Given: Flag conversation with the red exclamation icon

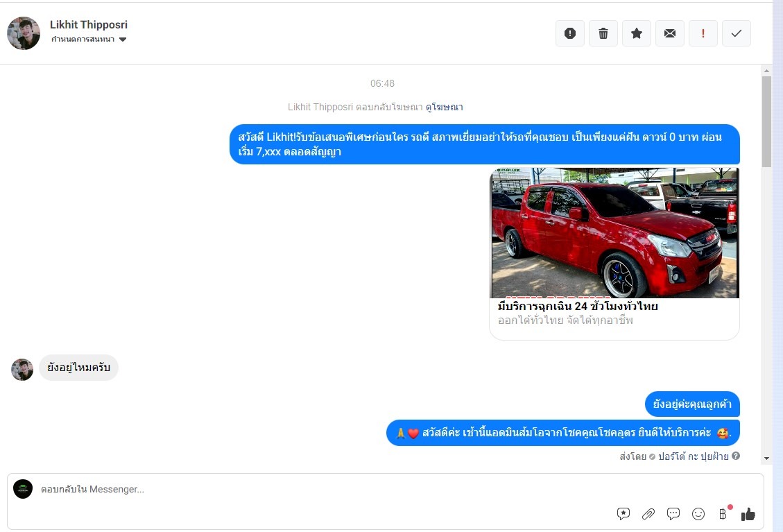Looking at the screenshot, I should (703, 33).
